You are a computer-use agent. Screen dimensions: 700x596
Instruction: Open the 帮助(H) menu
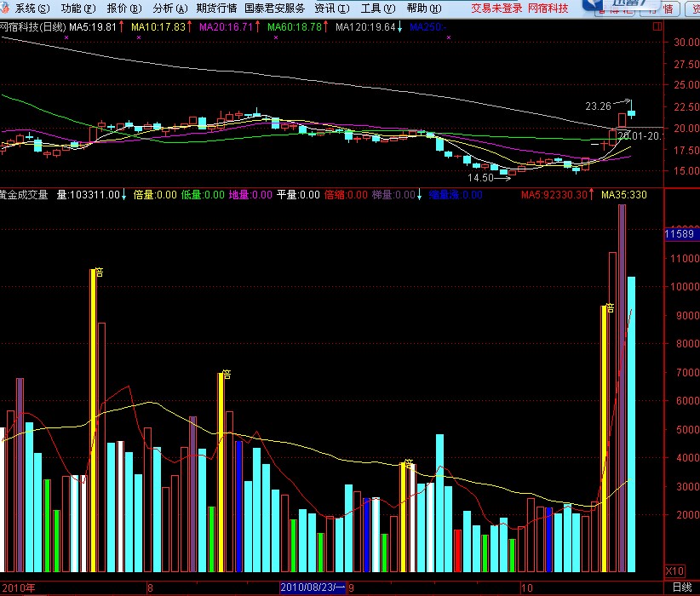pyautogui.click(x=424, y=9)
